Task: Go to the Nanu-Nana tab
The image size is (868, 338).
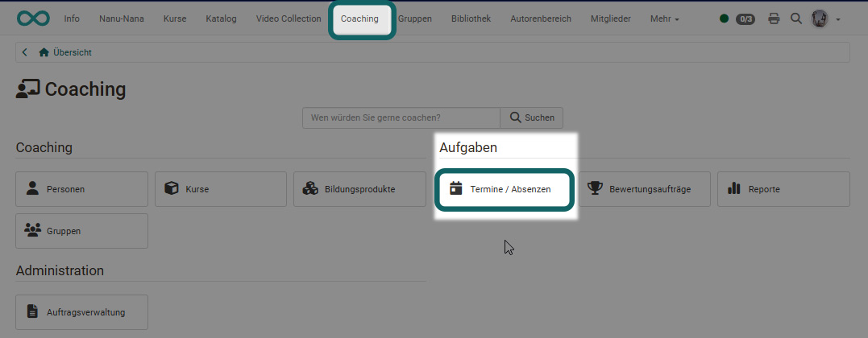Action: pos(121,19)
